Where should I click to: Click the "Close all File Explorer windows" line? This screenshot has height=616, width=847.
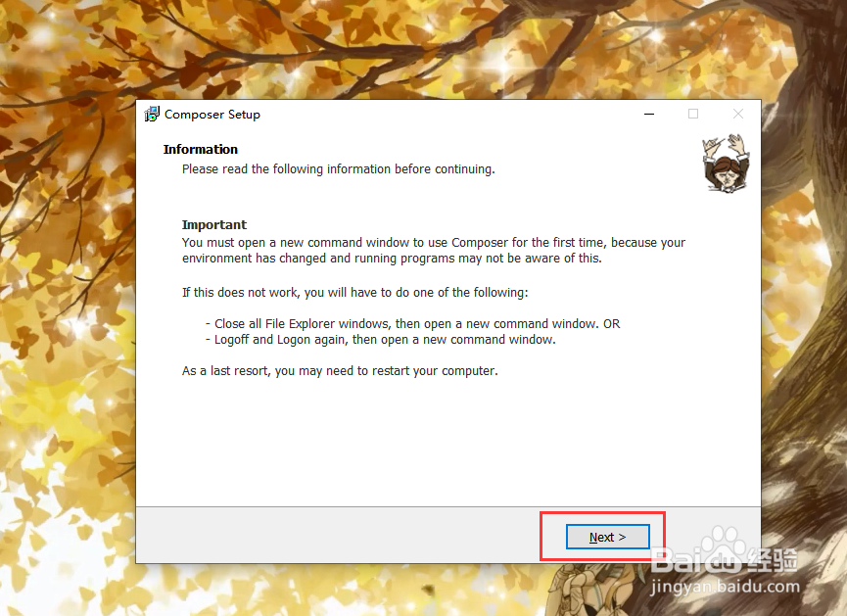coord(412,324)
